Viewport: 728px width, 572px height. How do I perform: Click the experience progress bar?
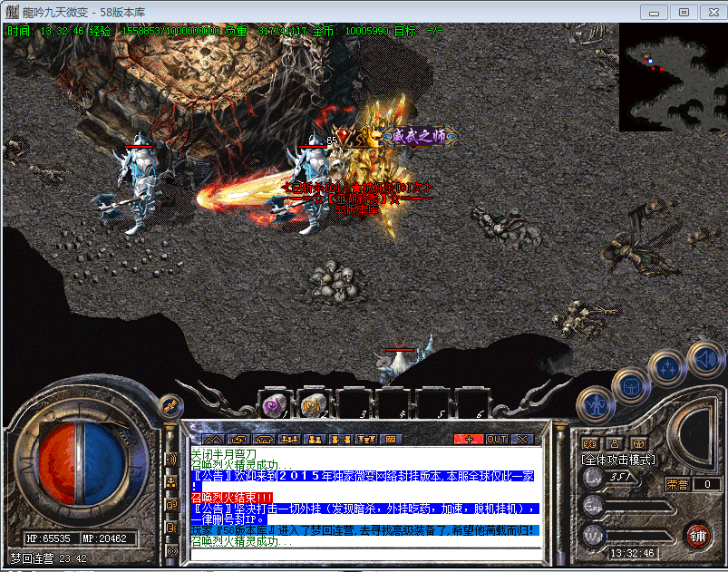tap(640, 507)
